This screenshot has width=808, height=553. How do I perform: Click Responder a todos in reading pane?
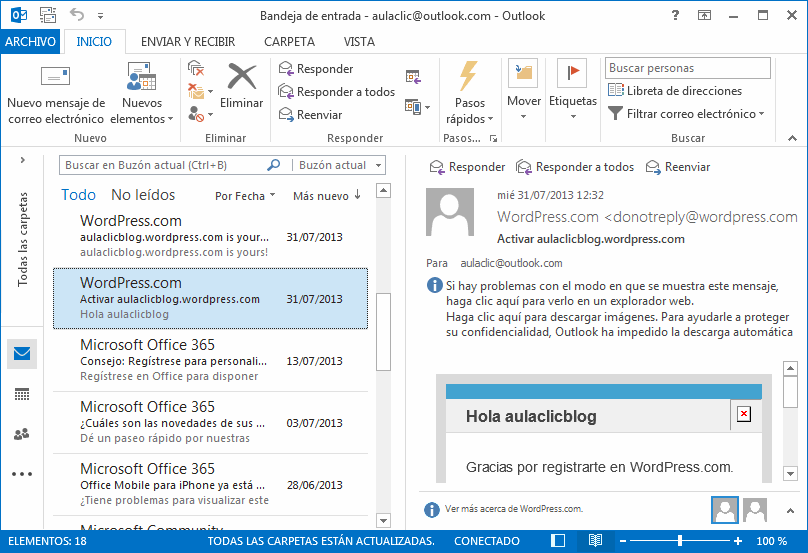tap(575, 167)
